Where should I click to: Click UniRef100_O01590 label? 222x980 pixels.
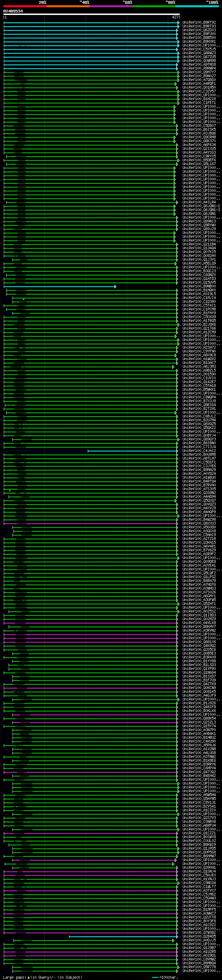199,374
